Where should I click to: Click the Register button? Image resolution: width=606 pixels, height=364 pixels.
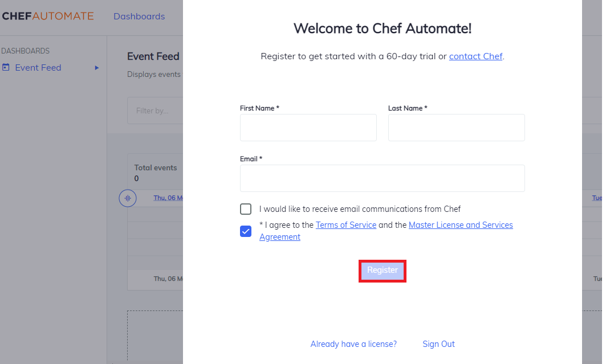pyautogui.click(x=382, y=270)
